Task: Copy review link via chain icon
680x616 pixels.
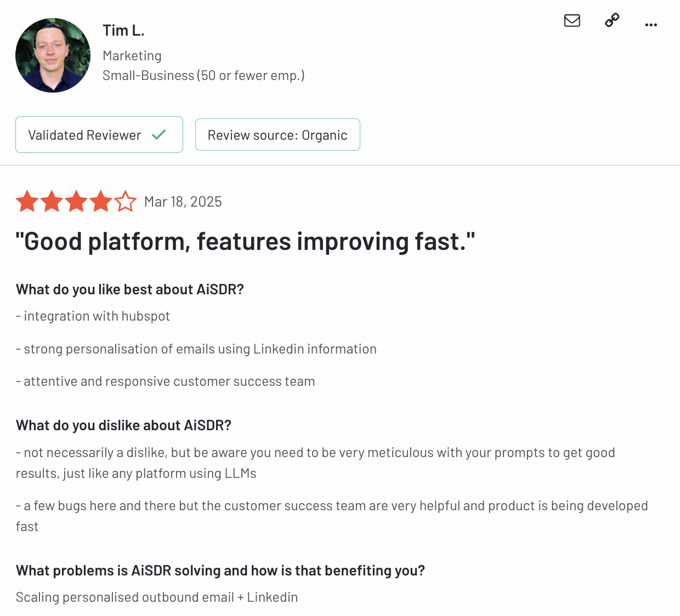Action: coord(612,20)
